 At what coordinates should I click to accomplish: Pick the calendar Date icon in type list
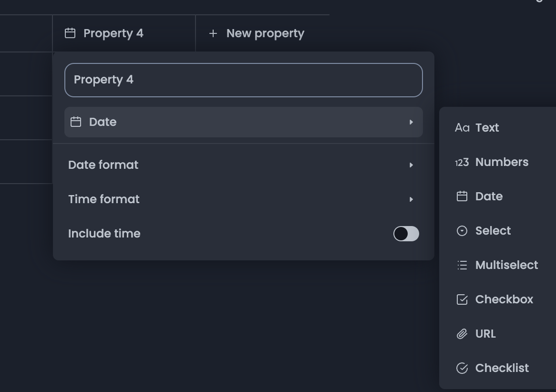(x=462, y=196)
